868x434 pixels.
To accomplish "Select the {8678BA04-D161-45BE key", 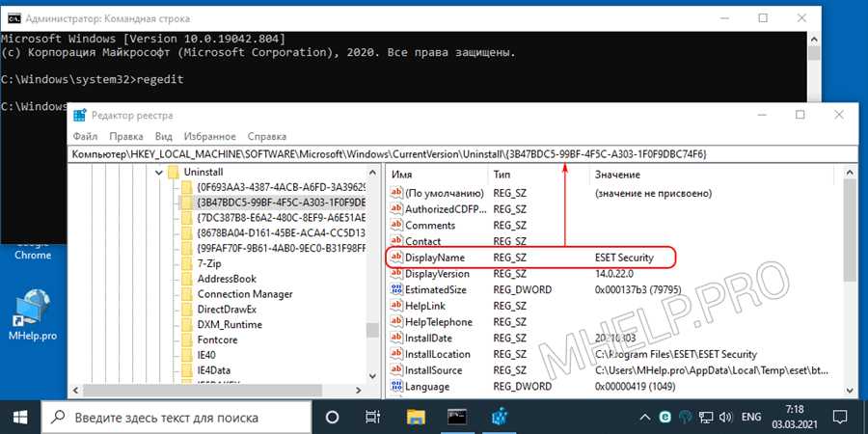I will (x=282, y=232).
